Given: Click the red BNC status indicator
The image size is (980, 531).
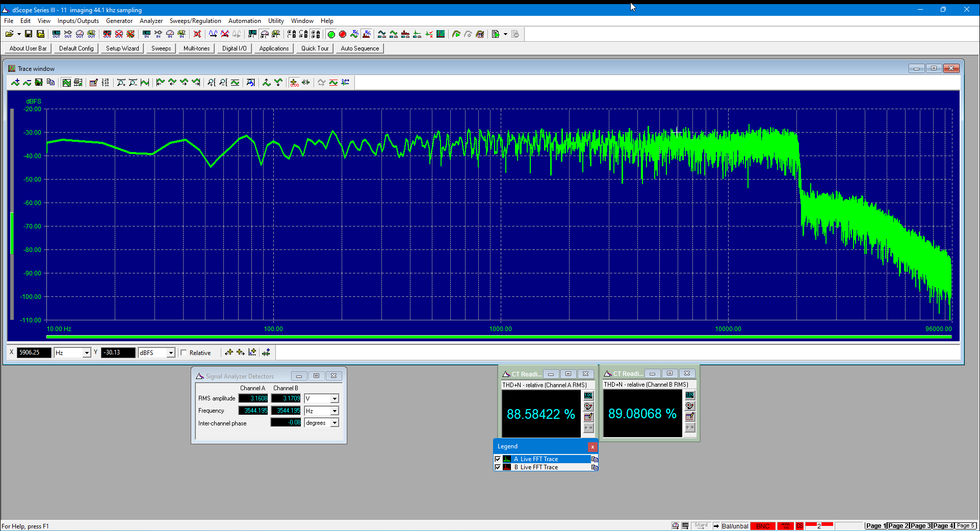Looking at the screenshot, I should click(763, 526).
